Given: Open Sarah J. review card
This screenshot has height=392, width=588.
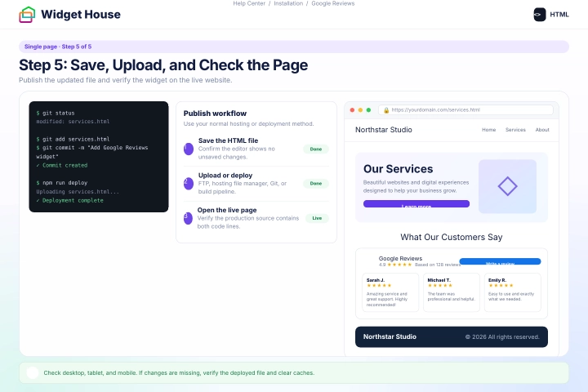Looking at the screenshot, I should pos(390,292).
